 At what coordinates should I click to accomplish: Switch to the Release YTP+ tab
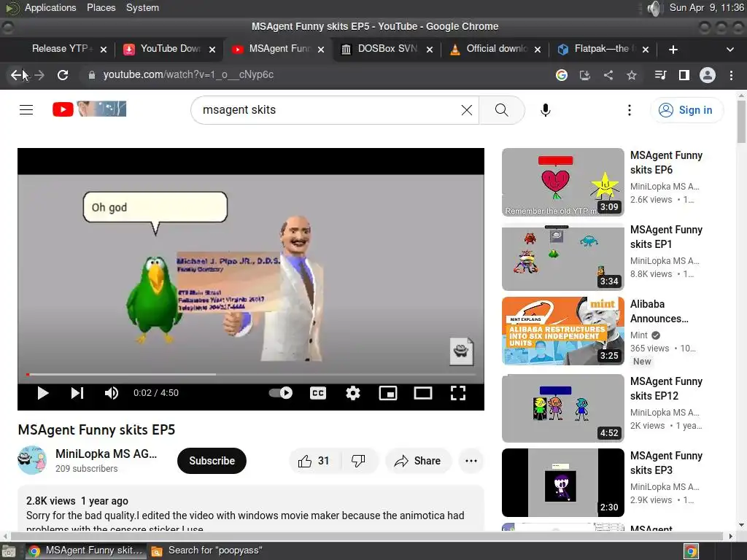click(63, 49)
